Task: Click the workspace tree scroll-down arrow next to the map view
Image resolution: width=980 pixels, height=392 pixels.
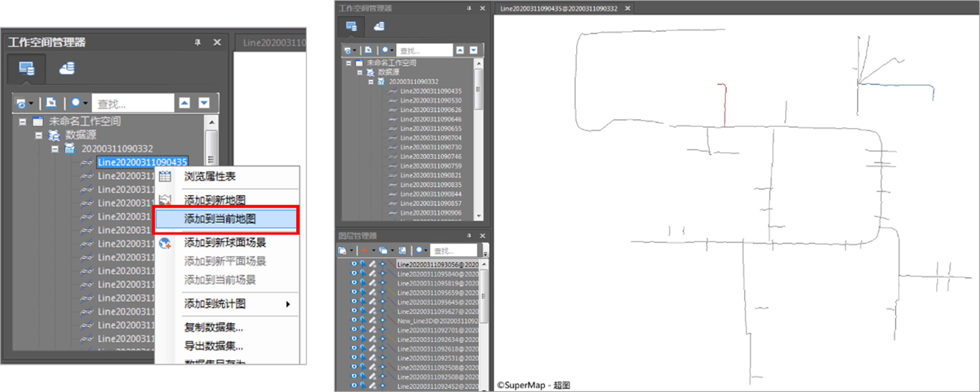Action: click(x=479, y=216)
